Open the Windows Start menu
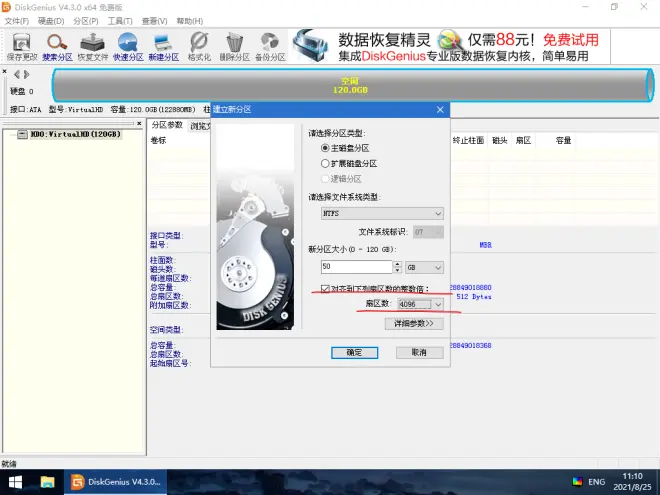The image size is (660, 495). coord(16,482)
